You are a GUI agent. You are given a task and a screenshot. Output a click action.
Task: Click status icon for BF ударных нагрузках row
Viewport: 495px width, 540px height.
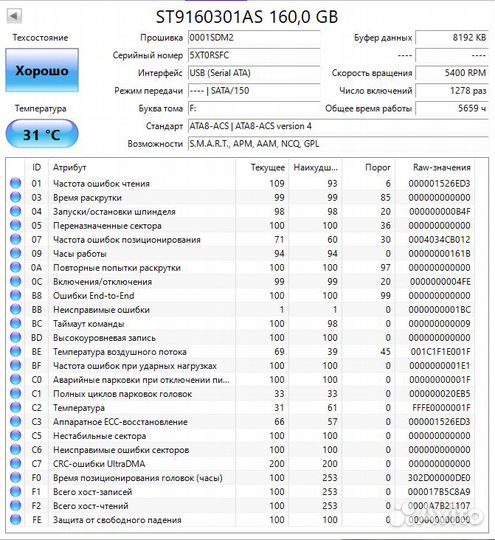(x=16, y=365)
